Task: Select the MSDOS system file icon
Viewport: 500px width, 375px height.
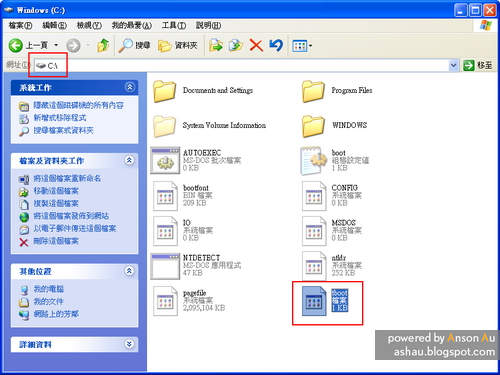Action: point(314,231)
